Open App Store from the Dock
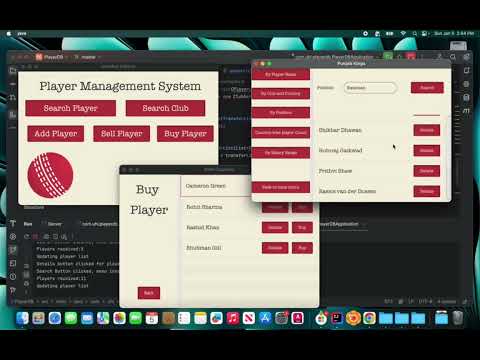Viewport: 480px width, 360px height. [265, 318]
